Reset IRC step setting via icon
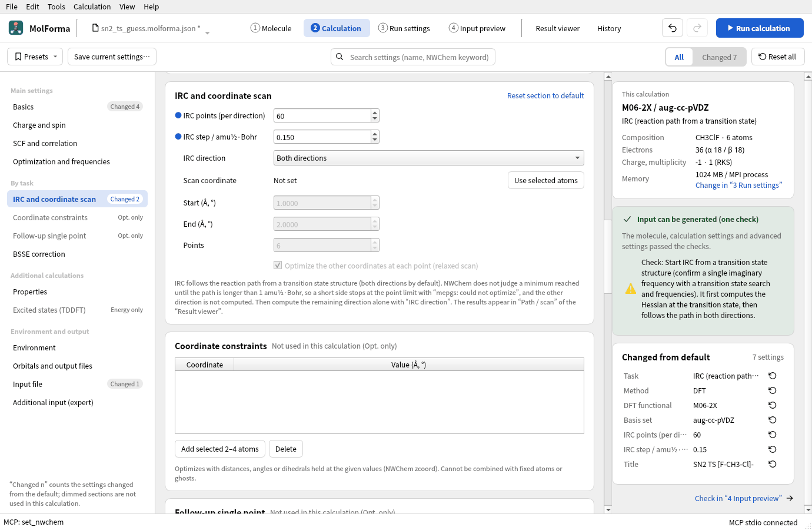812x530 pixels. pos(773,449)
